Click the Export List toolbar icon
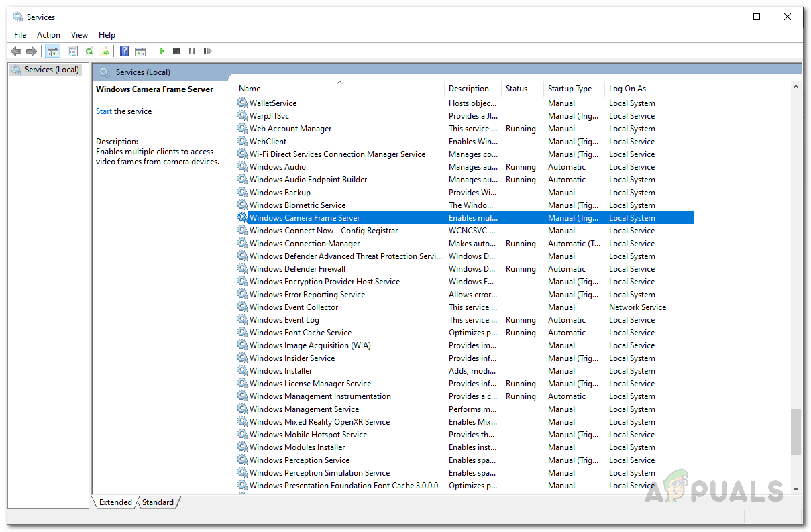Image resolution: width=811 pixels, height=532 pixels. click(104, 51)
